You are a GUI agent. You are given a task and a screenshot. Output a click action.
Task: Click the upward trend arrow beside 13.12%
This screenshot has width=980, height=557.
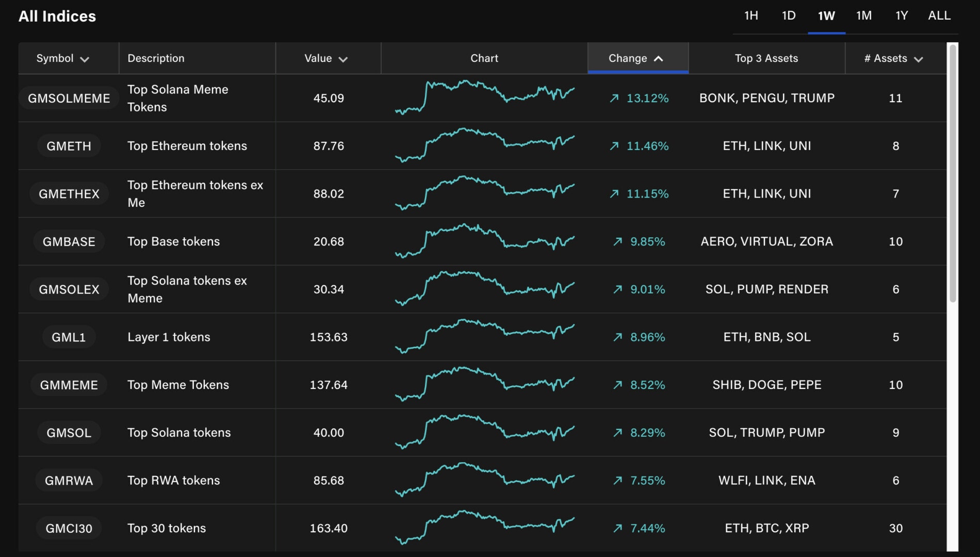(614, 98)
